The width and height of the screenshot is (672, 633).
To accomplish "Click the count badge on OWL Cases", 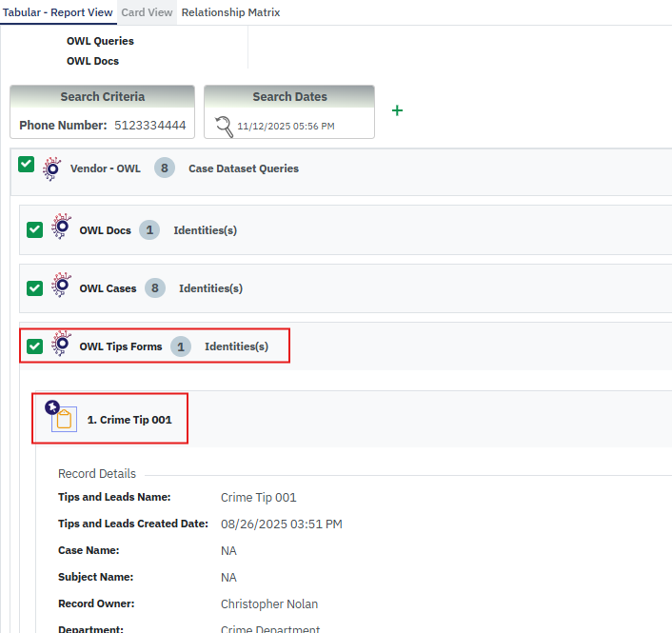I will coord(155,288).
